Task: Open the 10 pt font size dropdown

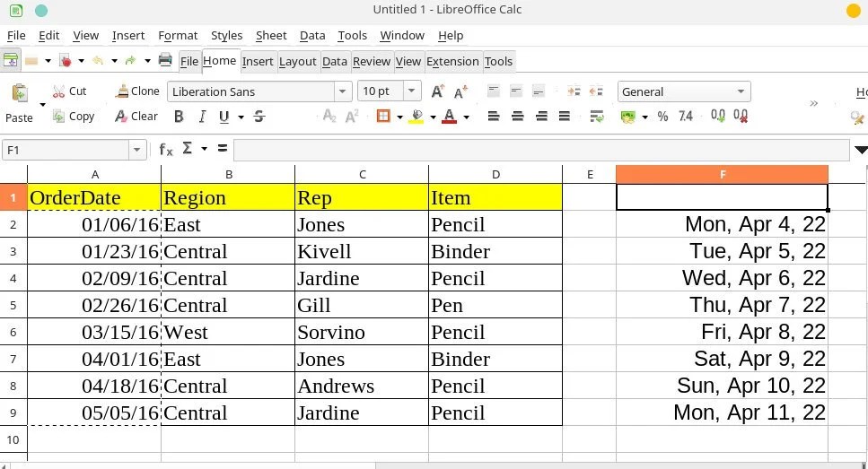Action: point(411,91)
